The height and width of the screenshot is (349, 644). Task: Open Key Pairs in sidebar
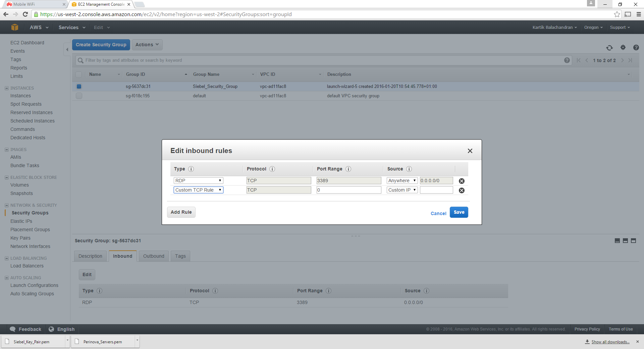(20, 238)
